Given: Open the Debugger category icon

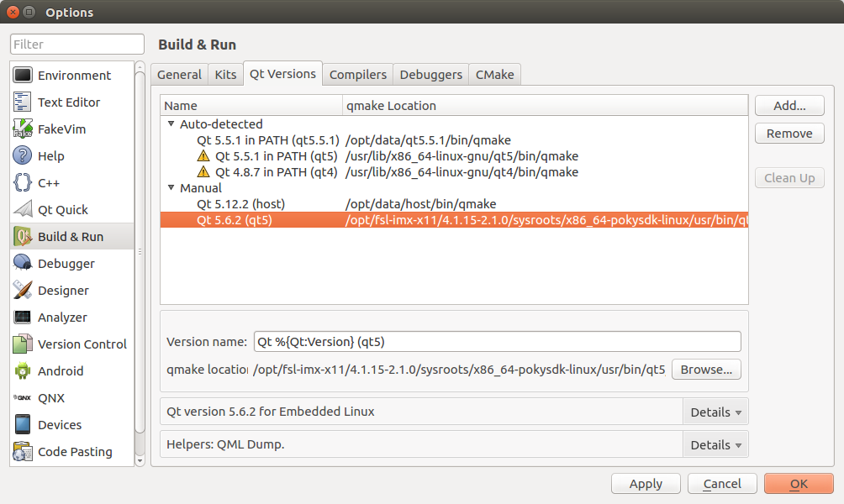Looking at the screenshot, I should point(23,264).
